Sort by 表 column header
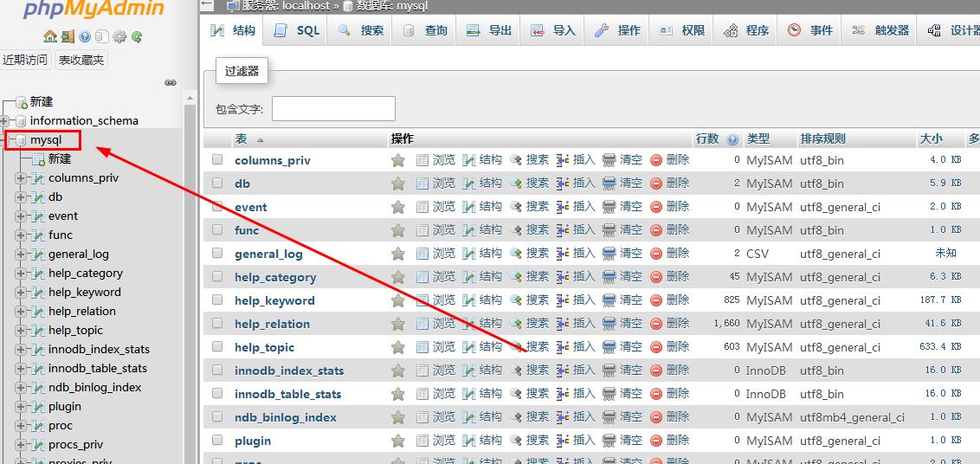Image resolution: width=980 pixels, height=464 pixels. click(241, 139)
